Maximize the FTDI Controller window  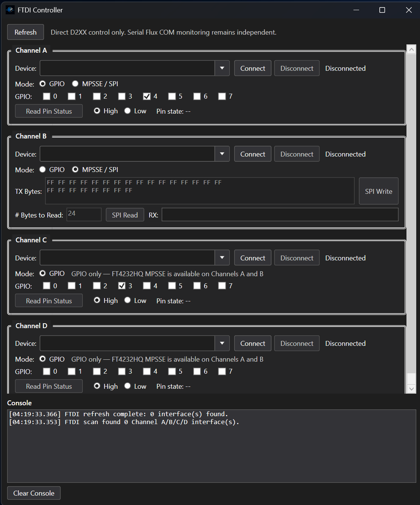[x=382, y=10]
